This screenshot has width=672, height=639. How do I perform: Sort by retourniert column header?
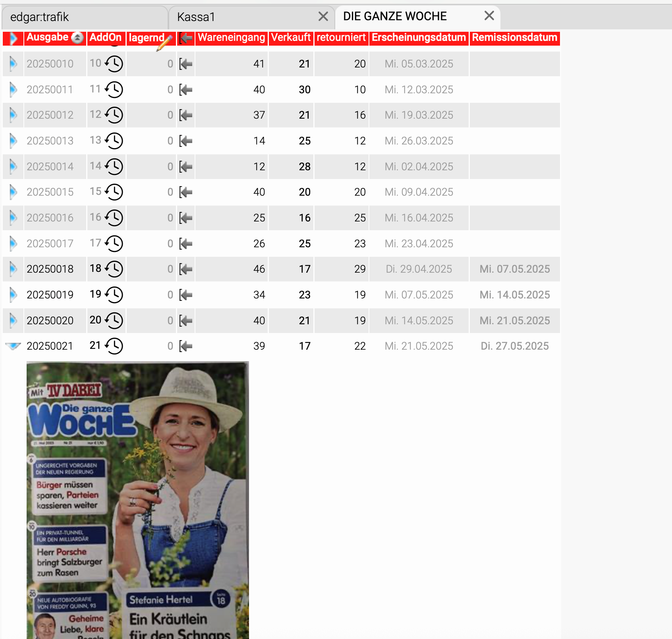tap(341, 37)
